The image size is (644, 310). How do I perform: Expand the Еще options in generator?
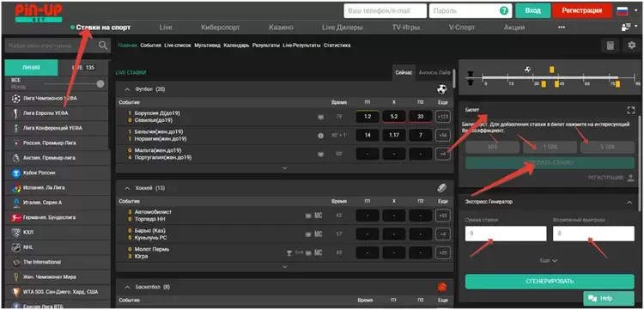[549, 260]
